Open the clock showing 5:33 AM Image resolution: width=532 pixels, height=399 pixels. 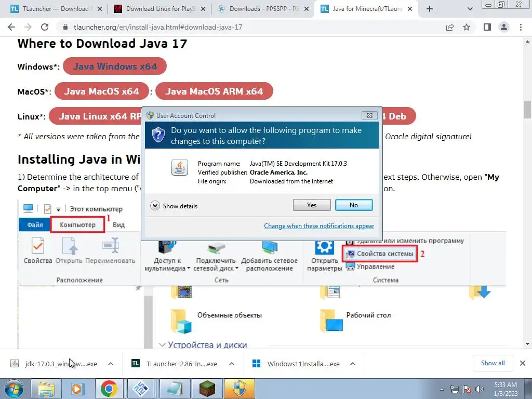tap(506, 389)
